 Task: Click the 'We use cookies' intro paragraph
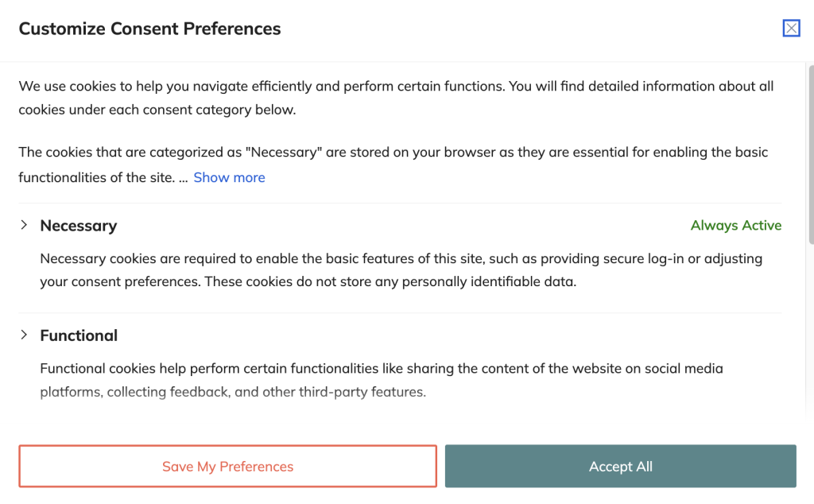pyautogui.click(x=396, y=86)
